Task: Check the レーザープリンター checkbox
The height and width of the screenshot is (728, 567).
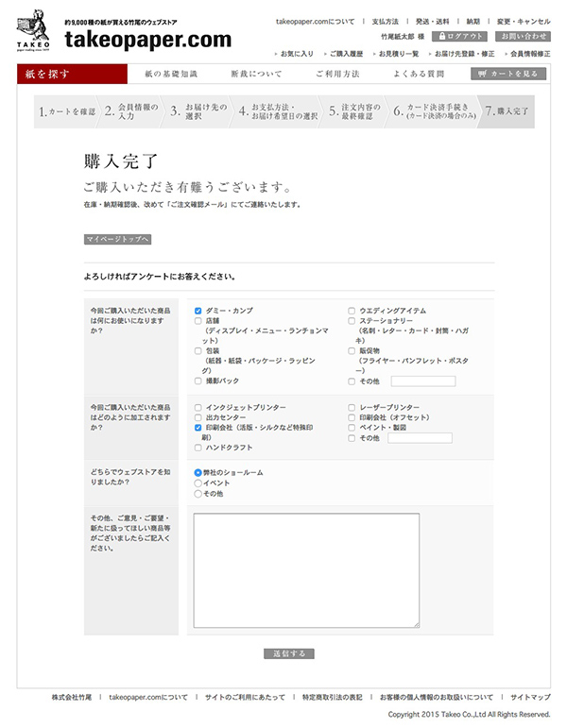Action: pos(352,407)
